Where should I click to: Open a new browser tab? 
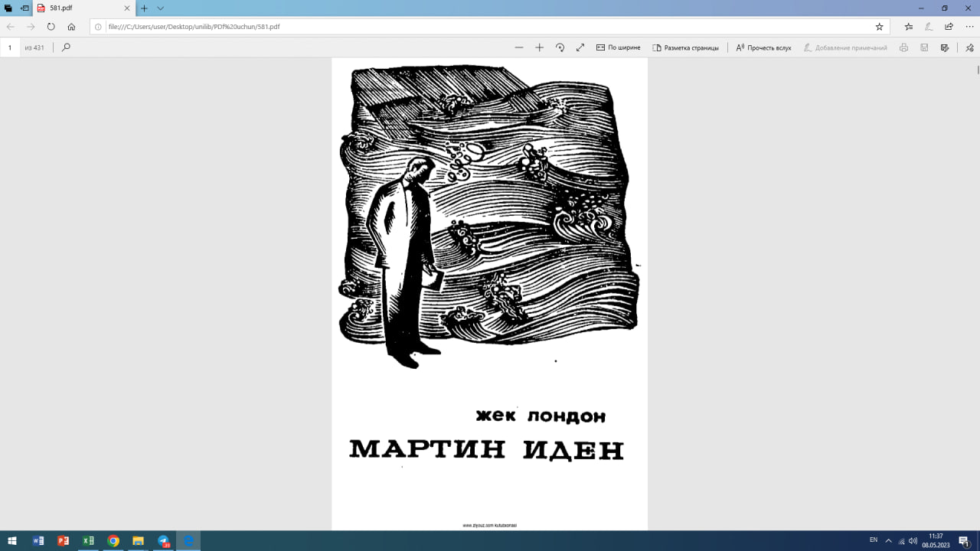coord(144,8)
